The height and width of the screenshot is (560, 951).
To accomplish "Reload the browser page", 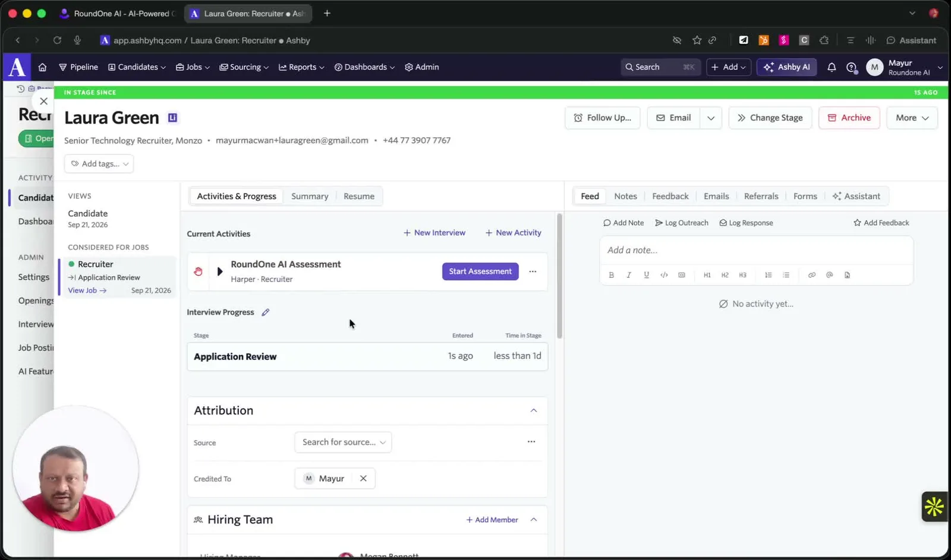I will click(x=57, y=40).
